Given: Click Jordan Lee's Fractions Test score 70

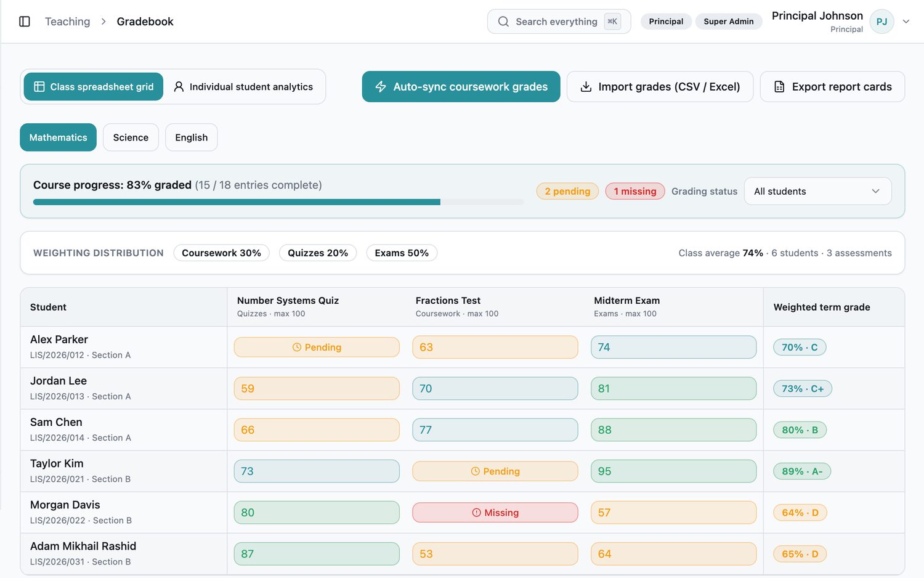Looking at the screenshot, I should coord(495,389).
